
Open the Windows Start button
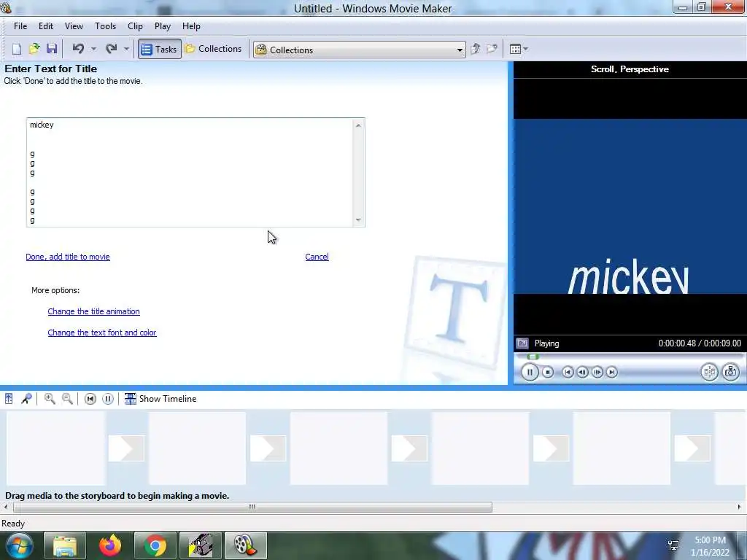[19, 545]
